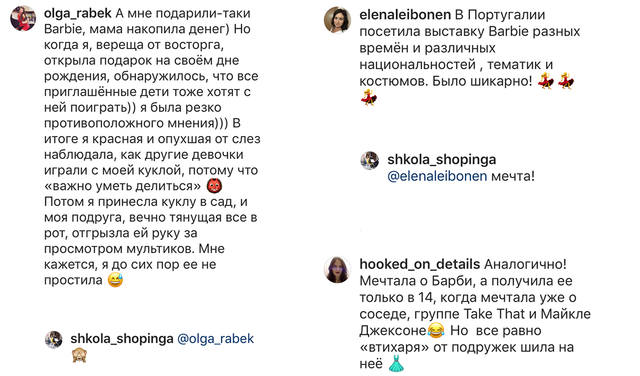Viewport: 640px width, 376px height.
Task: Open shkola_shopinga username replying to elenaleibonen
Action: [442, 160]
